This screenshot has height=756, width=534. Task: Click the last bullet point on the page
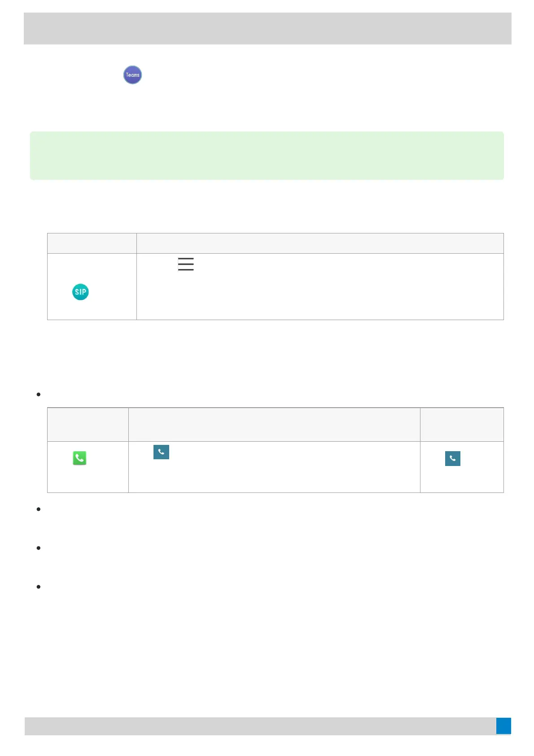pos(39,587)
